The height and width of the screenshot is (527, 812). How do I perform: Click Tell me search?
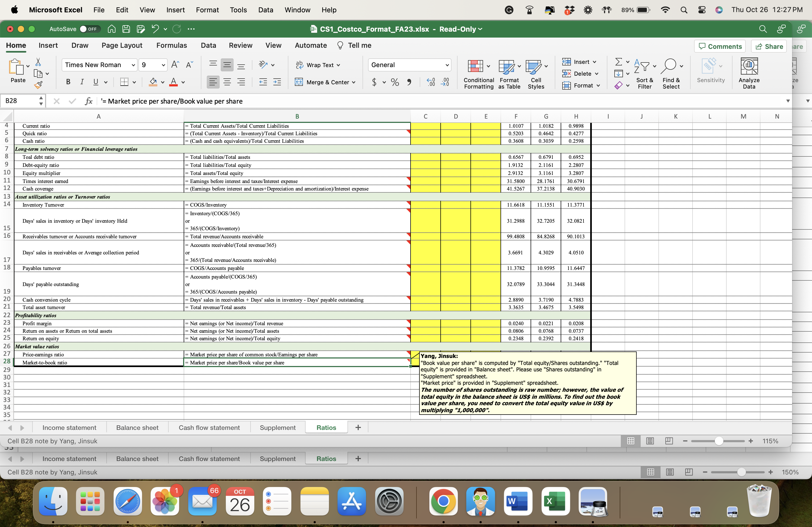point(354,45)
